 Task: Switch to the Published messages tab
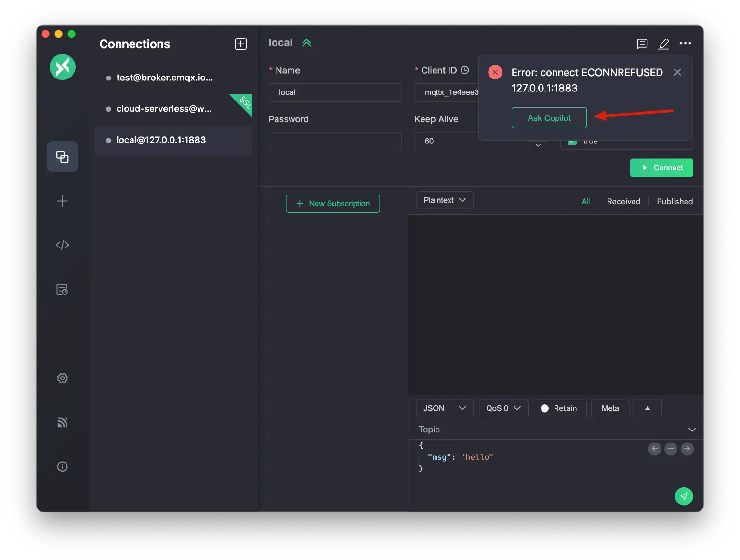tap(674, 201)
